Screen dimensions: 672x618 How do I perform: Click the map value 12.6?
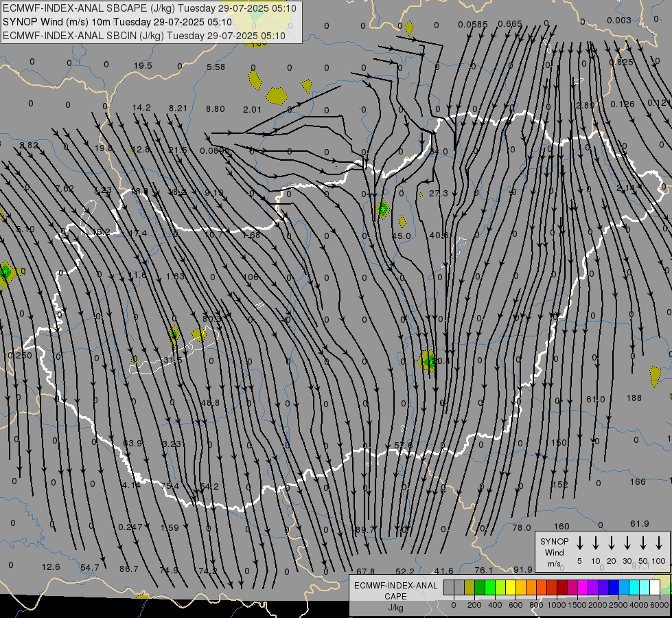tap(51, 567)
